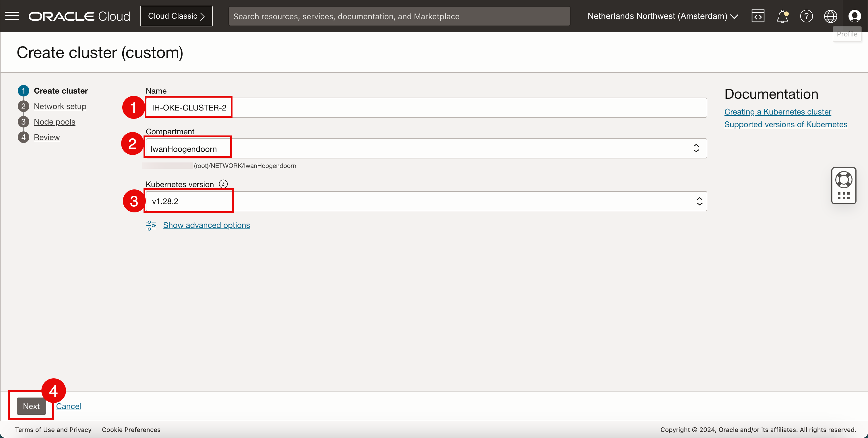Go to Network setup step
Image resolution: width=868 pixels, height=438 pixels.
point(60,106)
